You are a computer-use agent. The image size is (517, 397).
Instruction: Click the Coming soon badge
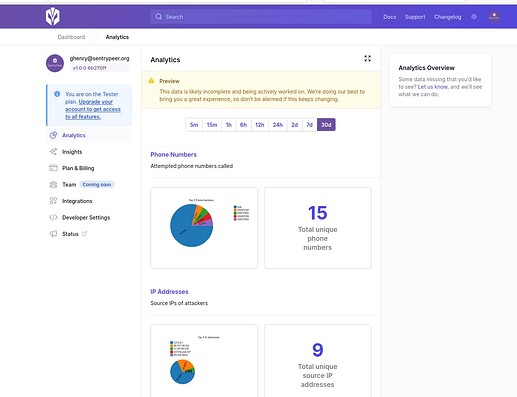click(x=97, y=184)
